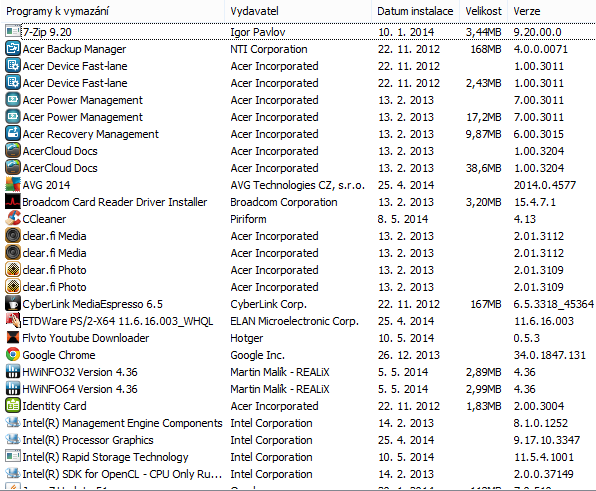Click the CCleaner entry icon
The image size is (596, 491).
[x=13, y=218]
